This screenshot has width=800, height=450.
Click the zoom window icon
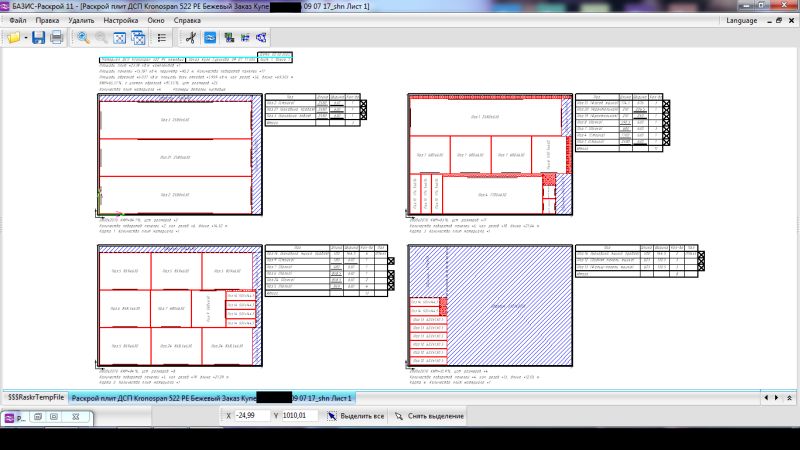[137, 38]
